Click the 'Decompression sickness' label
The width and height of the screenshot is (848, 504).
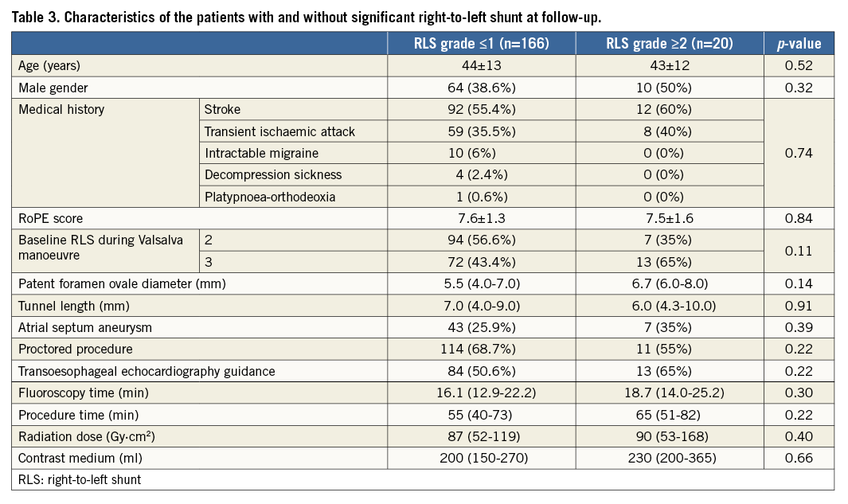point(273,174)
